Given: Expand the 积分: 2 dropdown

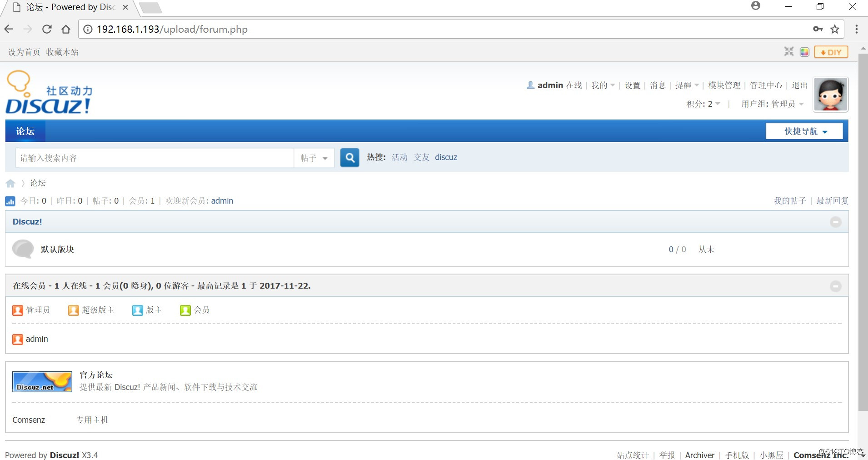Looking at the screenshot, I should coord(703,104).
